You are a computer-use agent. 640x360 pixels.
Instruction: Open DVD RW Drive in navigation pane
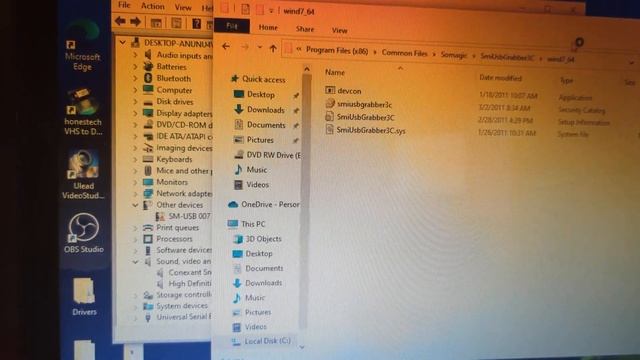click(267, 155)
